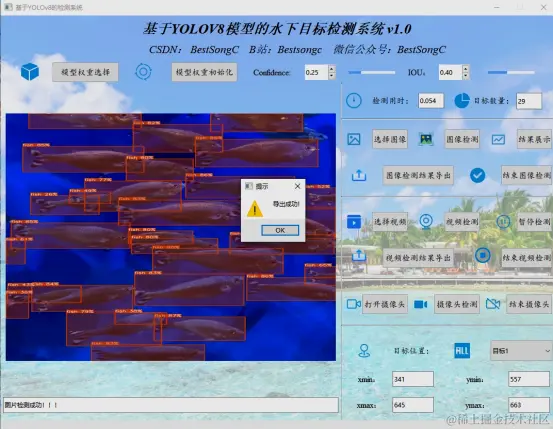This screenshot has width=554, height=430.
Task: Decrease IOU value with down arrow
Action: [x=465, y=76]
